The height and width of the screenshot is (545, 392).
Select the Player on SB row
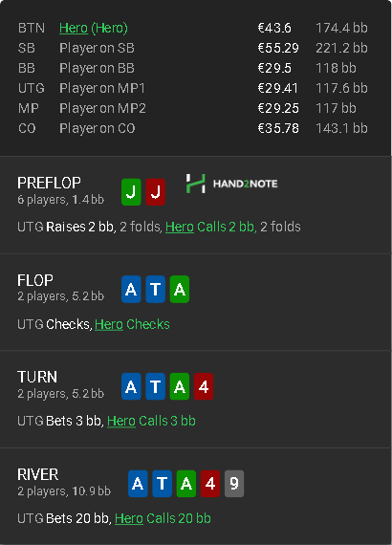[193, 48]
